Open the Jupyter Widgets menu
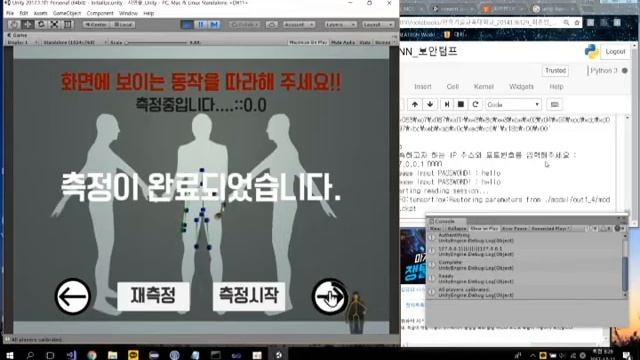 click(521, 87)
